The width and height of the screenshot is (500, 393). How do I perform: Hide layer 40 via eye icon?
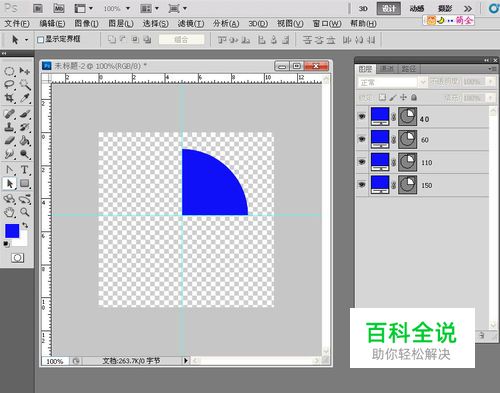(x=362, y=116)
